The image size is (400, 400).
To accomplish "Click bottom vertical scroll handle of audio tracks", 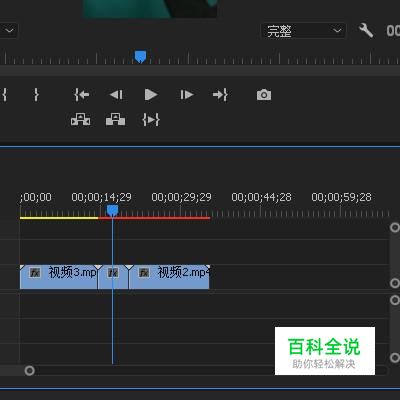I will (395, 358).
